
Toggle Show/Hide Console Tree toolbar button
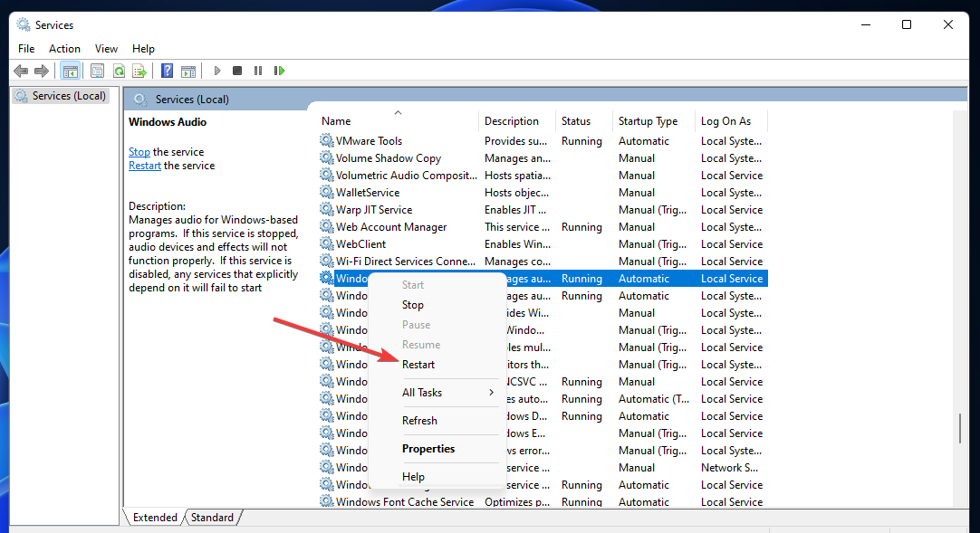click(x=70, y=71)
